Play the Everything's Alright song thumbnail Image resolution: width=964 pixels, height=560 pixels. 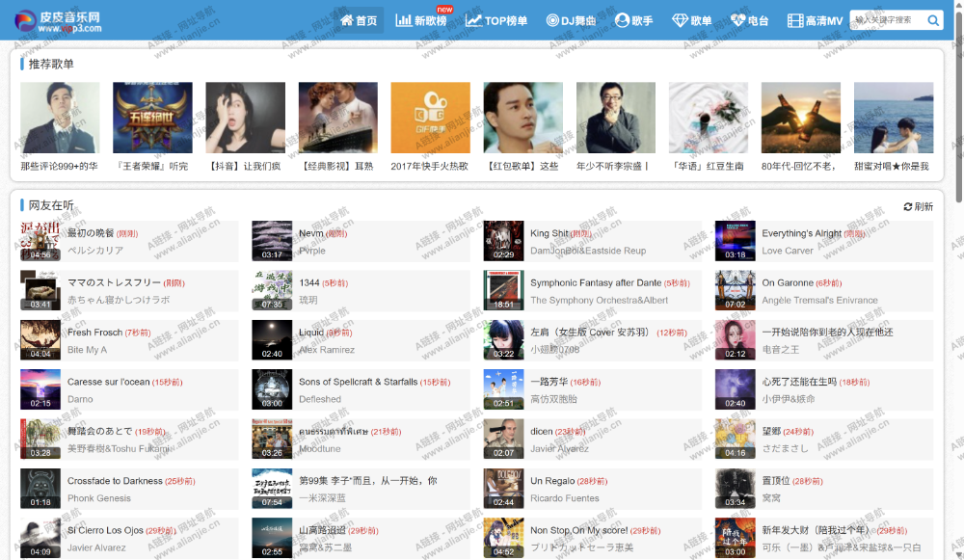coord(736,240)
